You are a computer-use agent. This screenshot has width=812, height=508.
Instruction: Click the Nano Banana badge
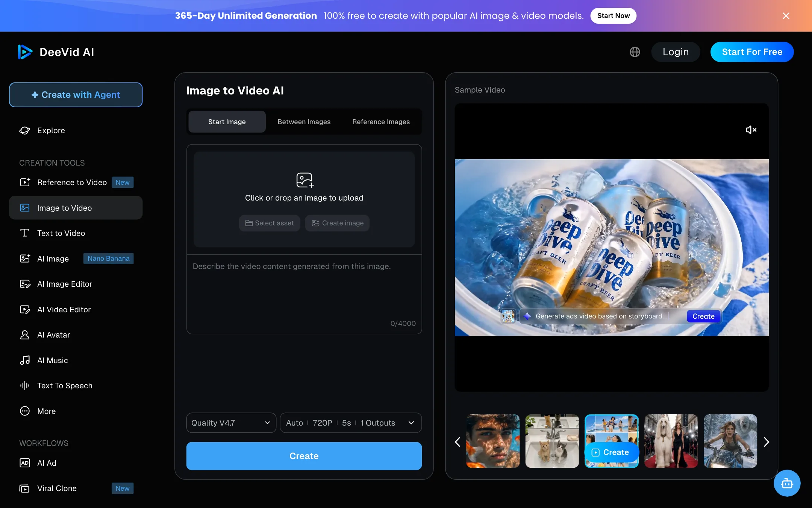pyautogui.click(x=108, y=259)
